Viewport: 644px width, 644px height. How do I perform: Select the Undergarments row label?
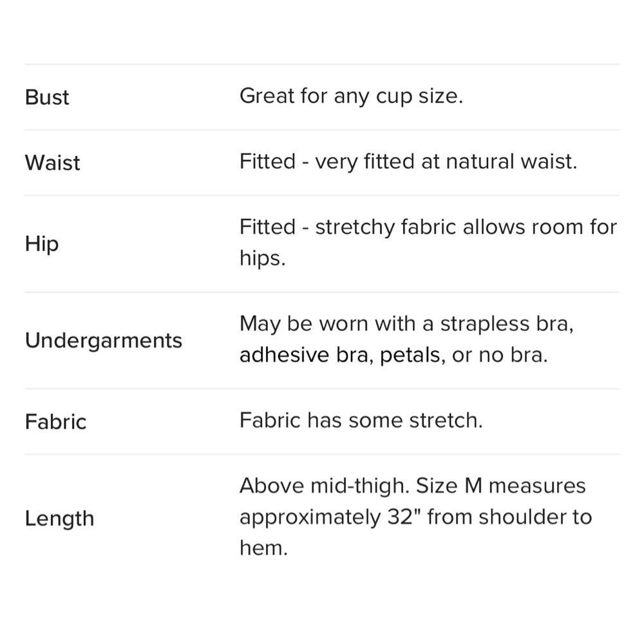(104, 340)
